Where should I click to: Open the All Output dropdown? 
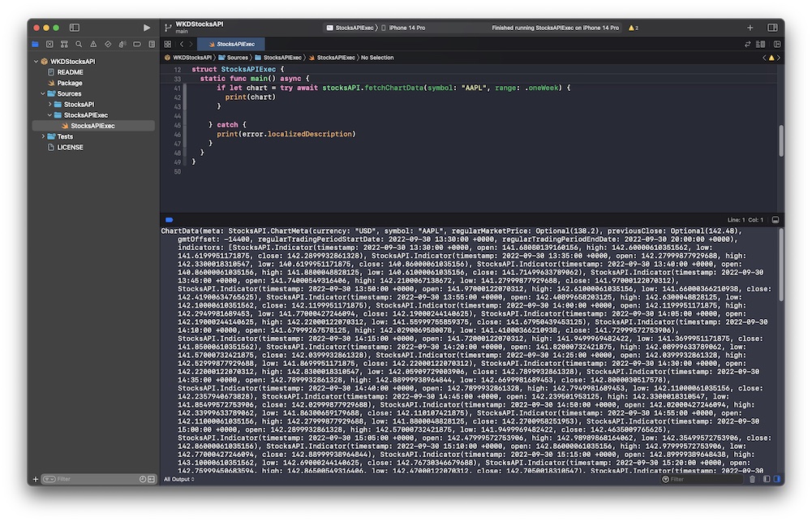point(179,480)
